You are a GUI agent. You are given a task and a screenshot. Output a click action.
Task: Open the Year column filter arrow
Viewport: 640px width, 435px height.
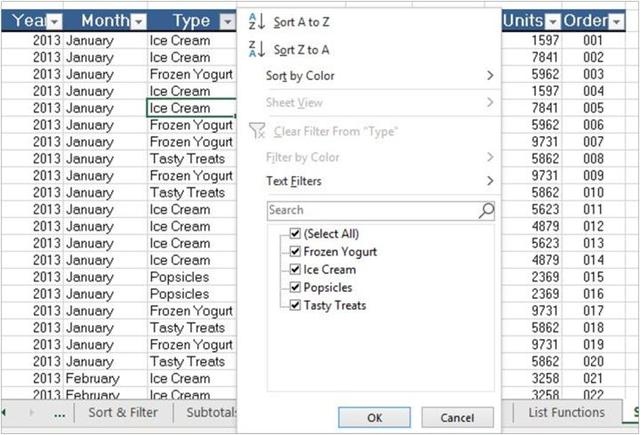coord(54,21)
